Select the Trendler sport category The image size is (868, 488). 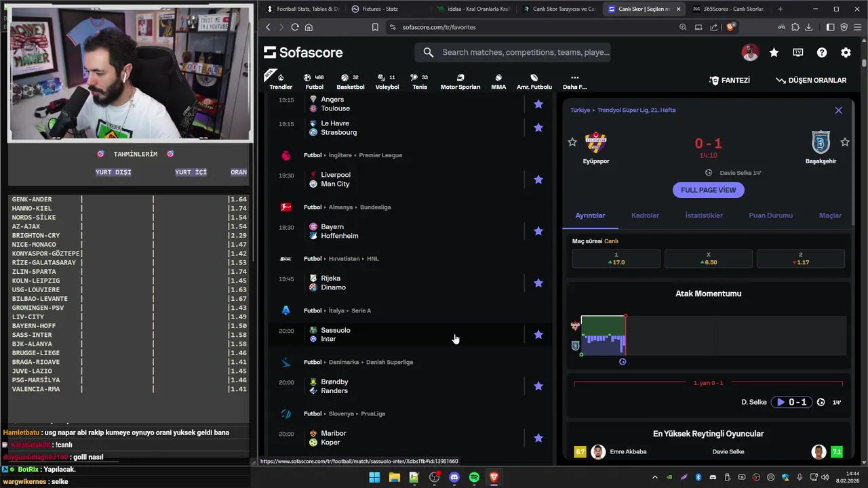pyautogui.click(x=281, y=81)
